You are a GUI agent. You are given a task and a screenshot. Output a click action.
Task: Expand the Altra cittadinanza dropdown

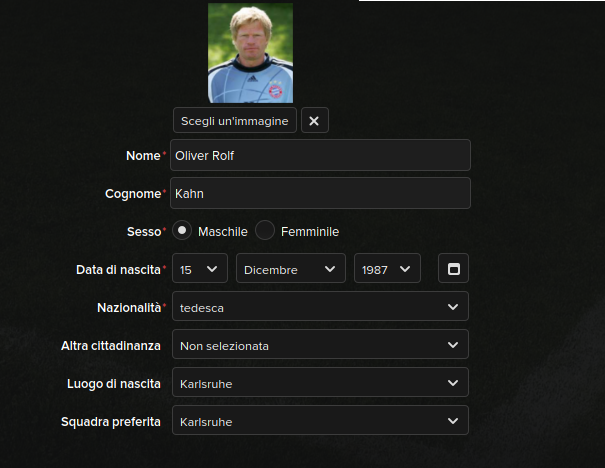(x=320, y=345)
